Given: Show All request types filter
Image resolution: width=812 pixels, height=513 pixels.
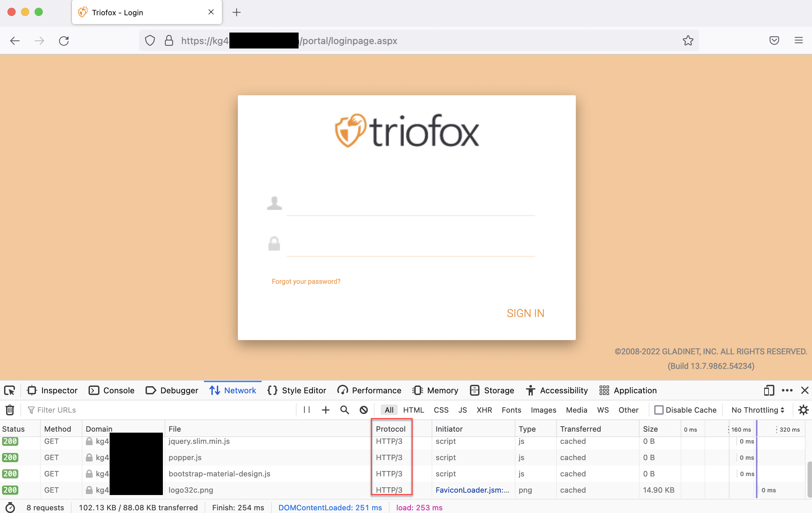Looking at the screenshot, I should (389, 410).
